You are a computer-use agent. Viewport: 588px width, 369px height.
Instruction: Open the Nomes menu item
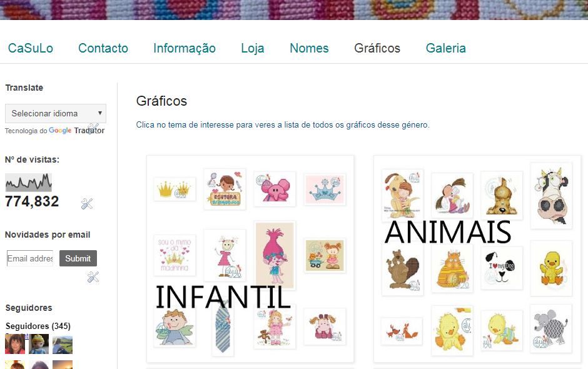pos(309,48)
